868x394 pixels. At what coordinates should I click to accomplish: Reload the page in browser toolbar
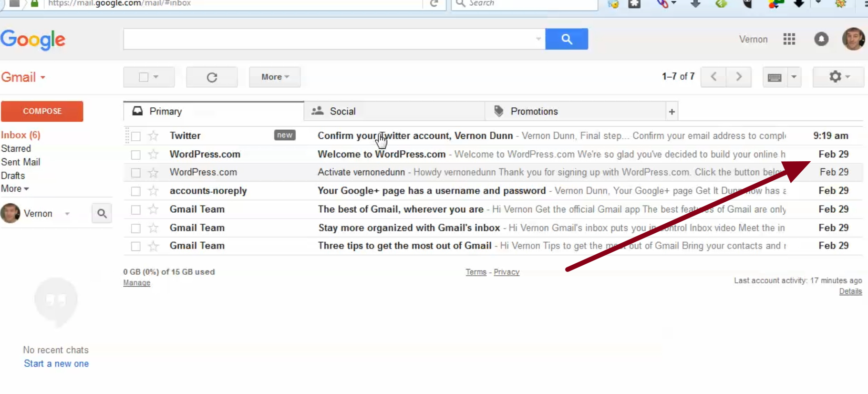(434, 3)
